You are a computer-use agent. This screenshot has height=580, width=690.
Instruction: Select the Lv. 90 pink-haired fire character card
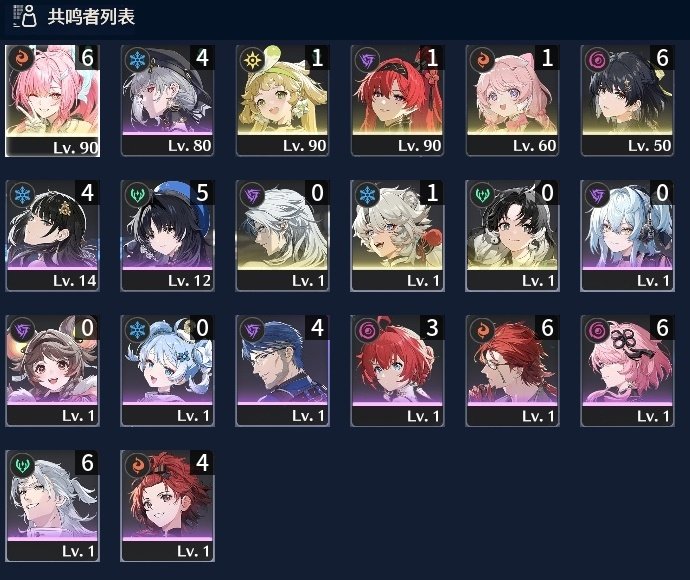click(x=52, y=101)
